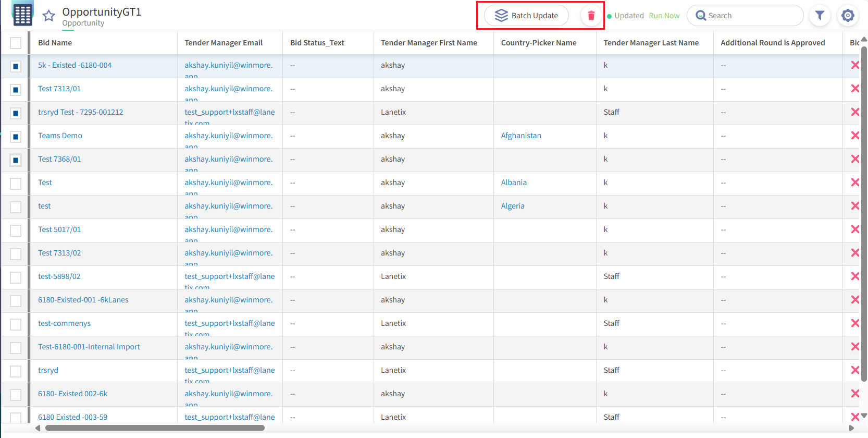Viewport: 868px width, 438px height.
Task: Uncheck the 5k - Existed -6180-004 row checkbox
Action: (16, 66)
